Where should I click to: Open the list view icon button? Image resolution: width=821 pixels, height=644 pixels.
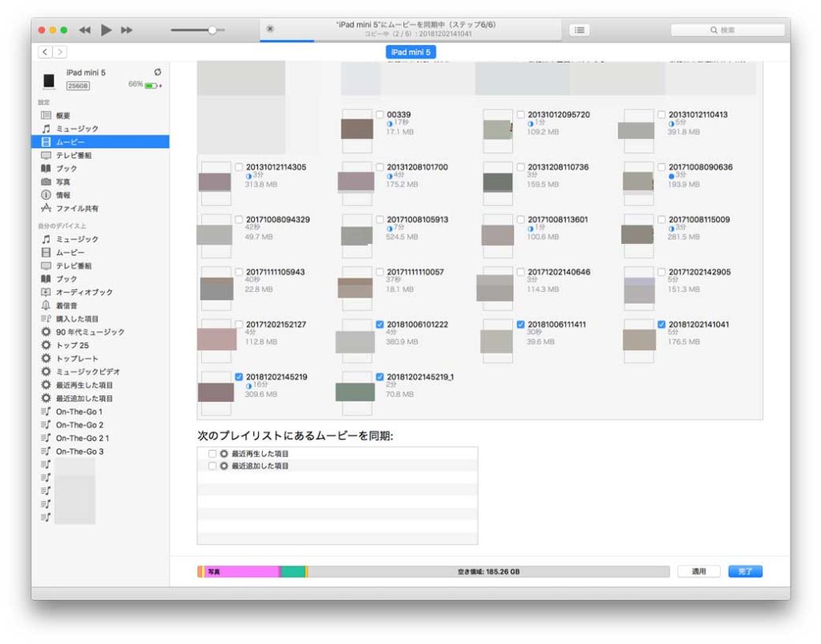pyautogui.click(x=579, y=30)
